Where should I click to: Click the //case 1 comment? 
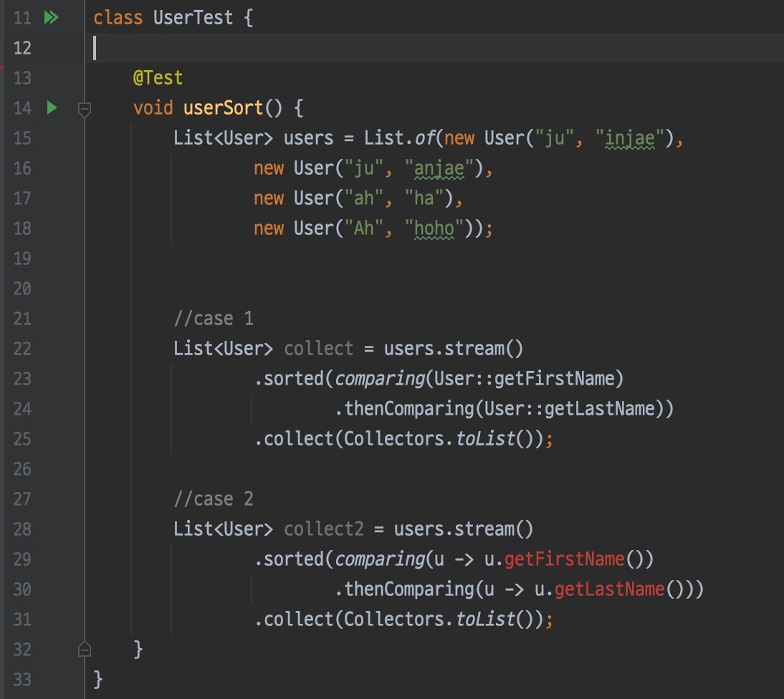214,318
